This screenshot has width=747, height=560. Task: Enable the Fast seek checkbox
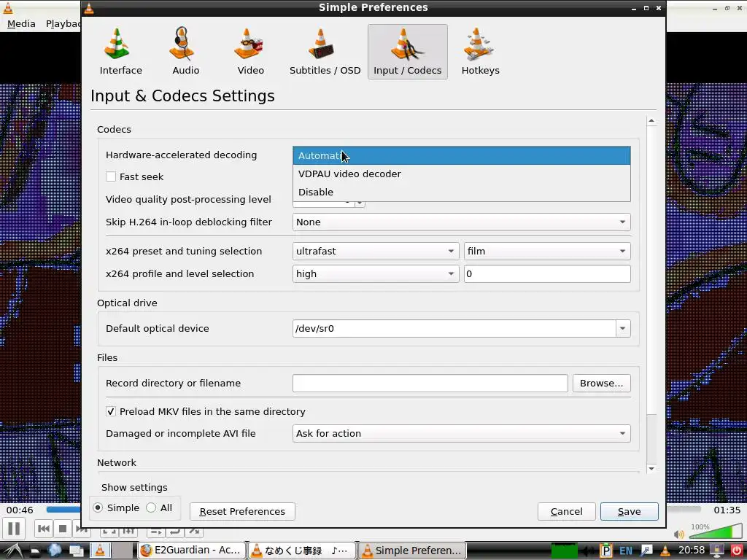[111, 176]
